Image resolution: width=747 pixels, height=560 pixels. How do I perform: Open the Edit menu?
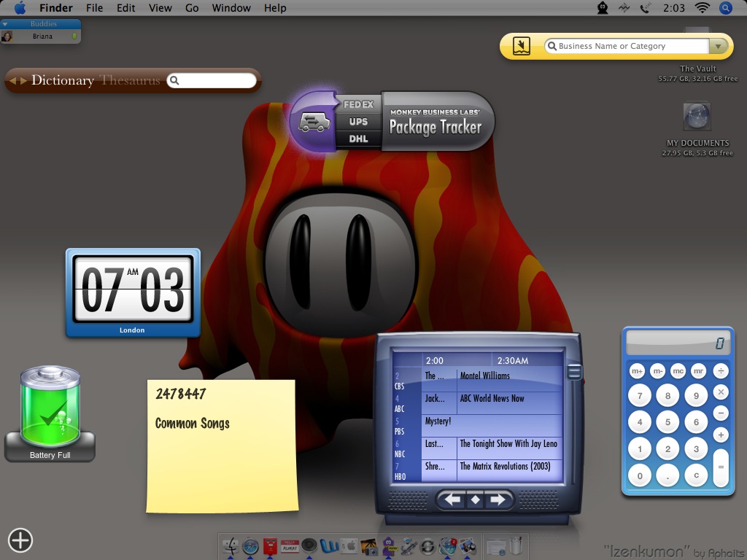(125, 8)
